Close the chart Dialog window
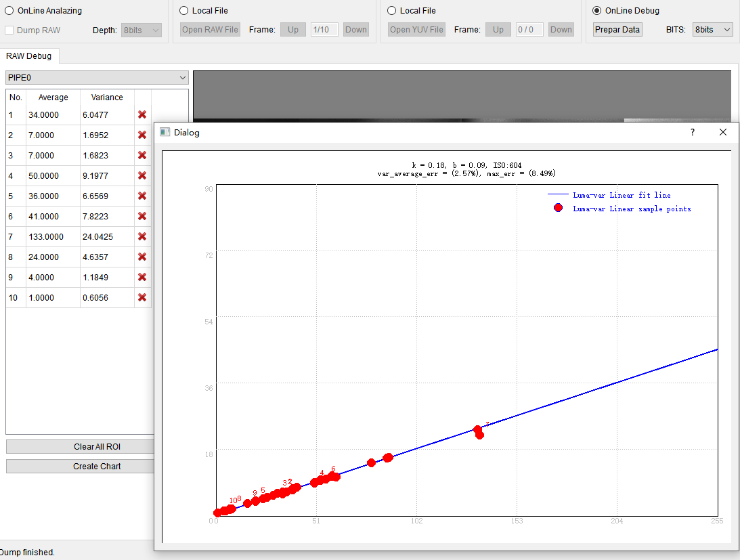 (722, 132)
